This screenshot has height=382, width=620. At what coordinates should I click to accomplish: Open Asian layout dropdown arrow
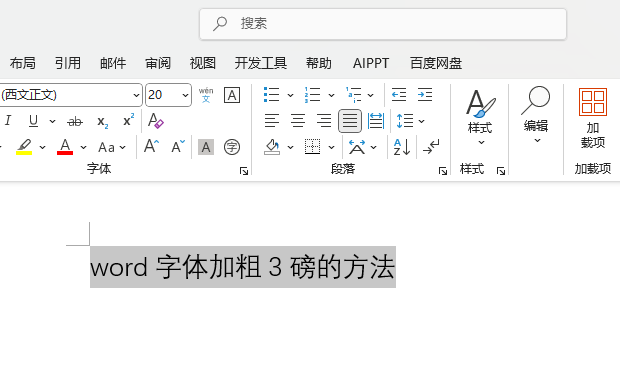click(x=374, y=148)
